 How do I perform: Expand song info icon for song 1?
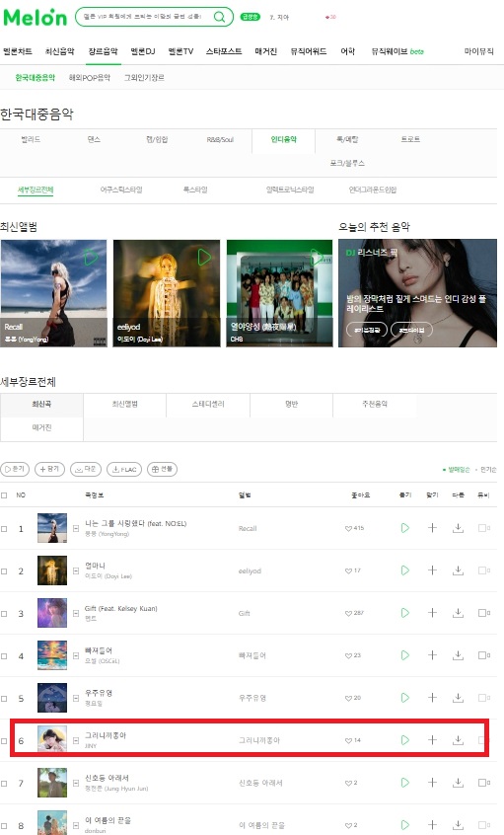pos(76,528)
